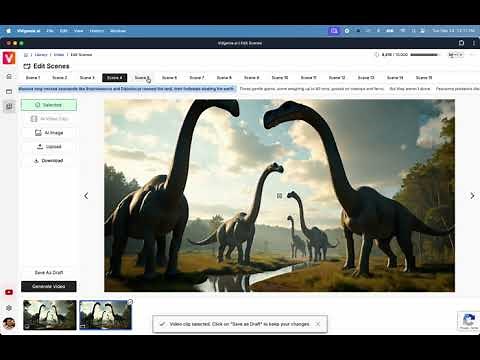Click the highlighted scene narration text
This screenshot has height=360, width=480.
tap(126, 89)
